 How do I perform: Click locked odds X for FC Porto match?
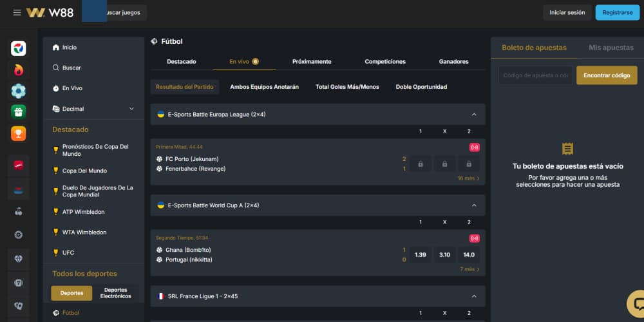coord(444,164)
